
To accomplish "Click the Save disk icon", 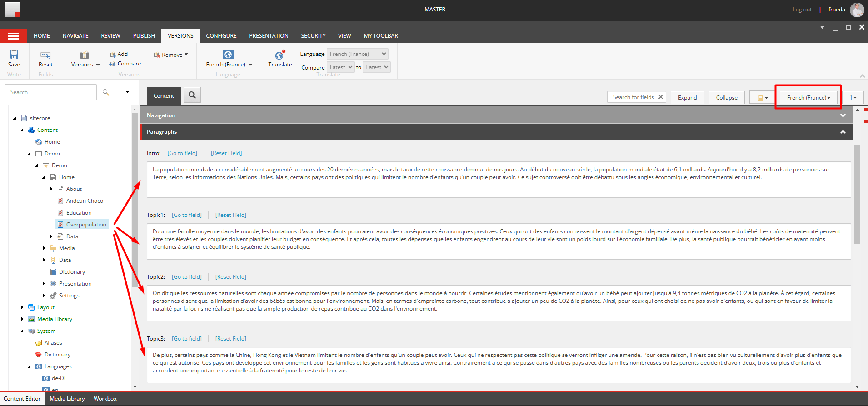I will coord(14,55).
